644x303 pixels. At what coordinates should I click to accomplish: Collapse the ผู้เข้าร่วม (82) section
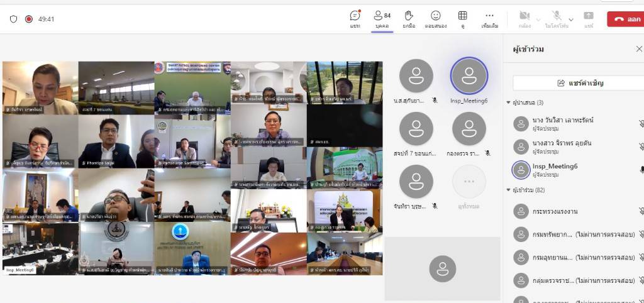509,190
